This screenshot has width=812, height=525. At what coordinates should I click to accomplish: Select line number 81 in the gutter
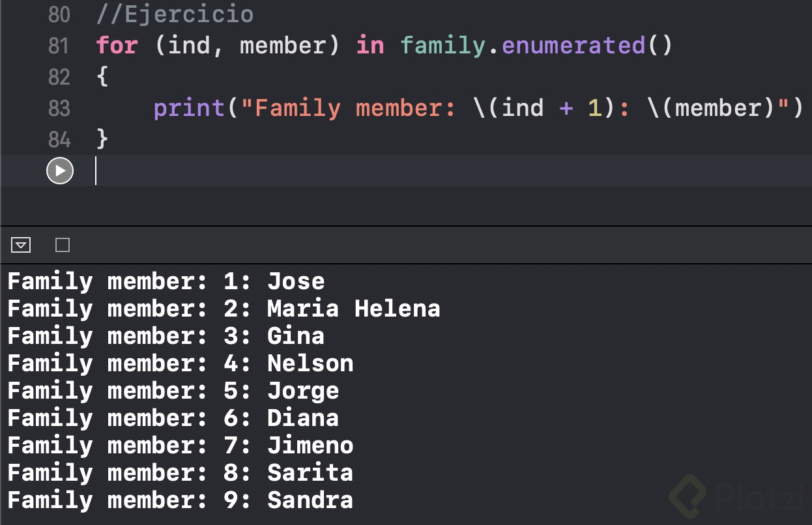pyautogui.click(x=59, y=46)
